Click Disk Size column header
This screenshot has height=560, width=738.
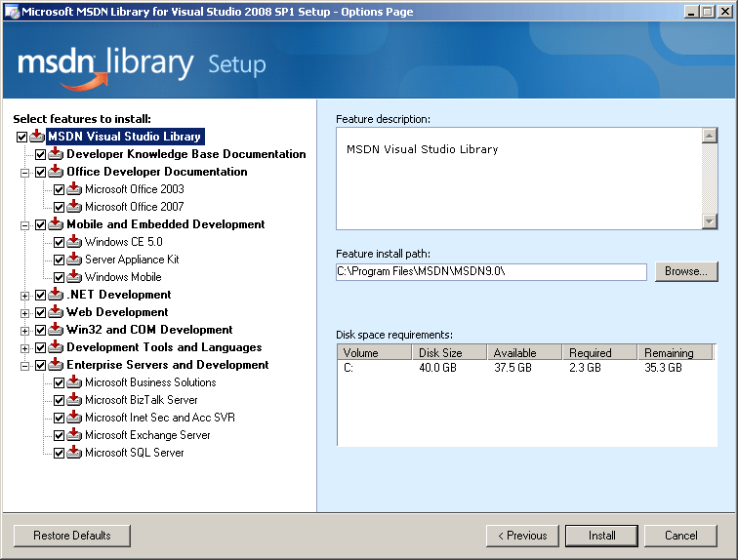pyautogui.click(x=449, y=352)
